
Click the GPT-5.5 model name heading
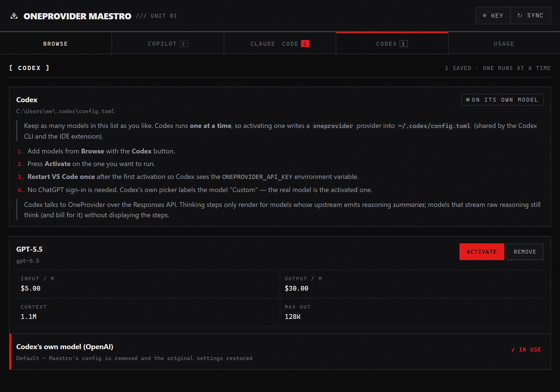tap(29, 249)
